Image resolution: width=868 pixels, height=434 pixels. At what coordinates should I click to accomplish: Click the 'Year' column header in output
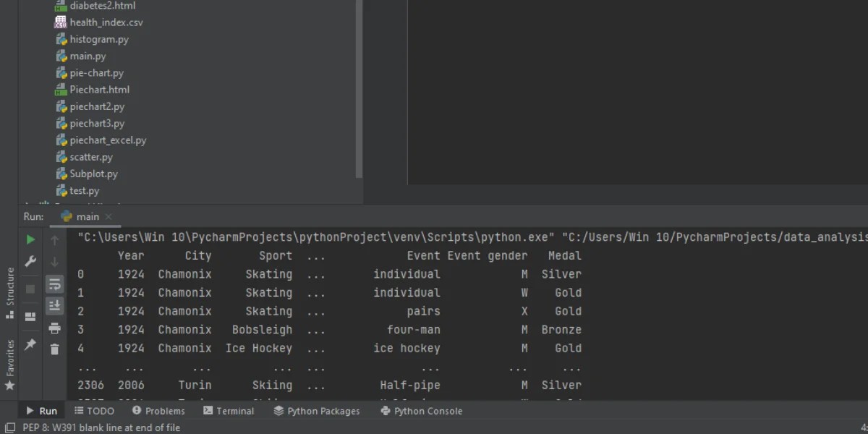point(131,255)
